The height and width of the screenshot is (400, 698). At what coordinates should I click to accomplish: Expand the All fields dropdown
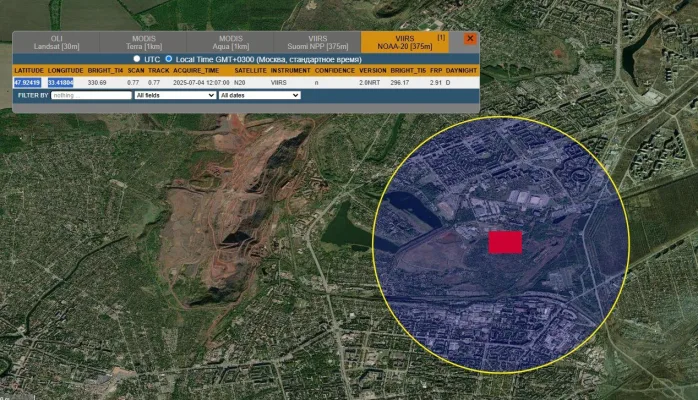coord(175,95)
